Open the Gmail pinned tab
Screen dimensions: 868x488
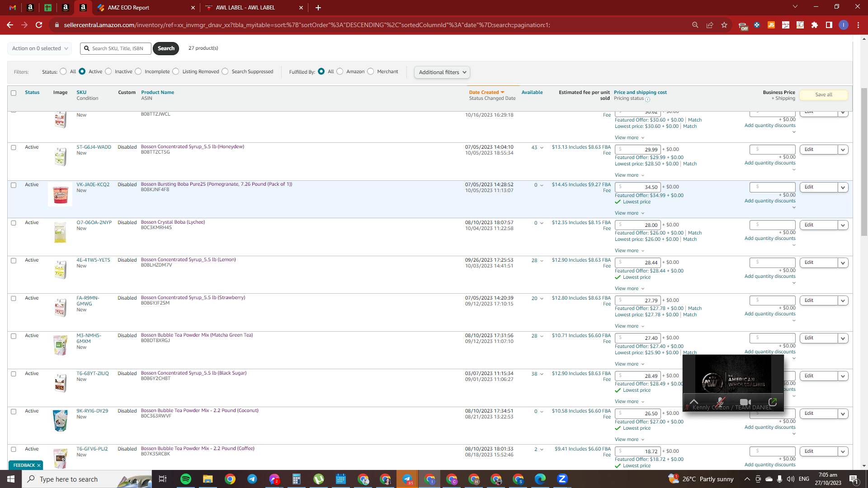[x=13, y=7]
